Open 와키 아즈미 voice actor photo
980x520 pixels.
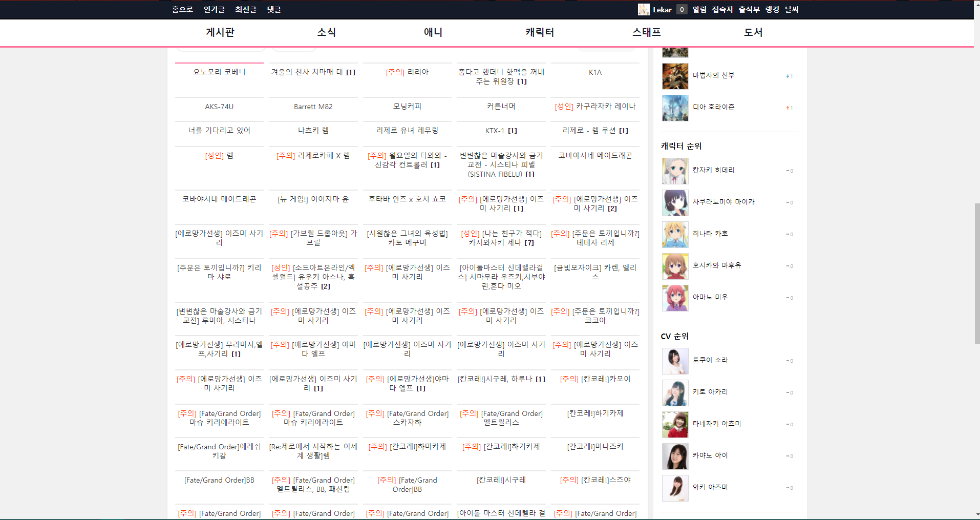click(675, 488)
